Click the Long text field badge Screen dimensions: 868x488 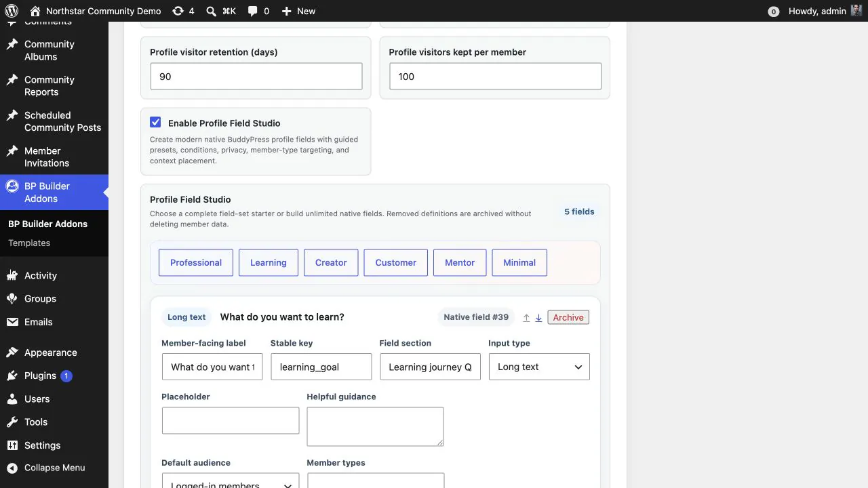(x=186, y=317)
